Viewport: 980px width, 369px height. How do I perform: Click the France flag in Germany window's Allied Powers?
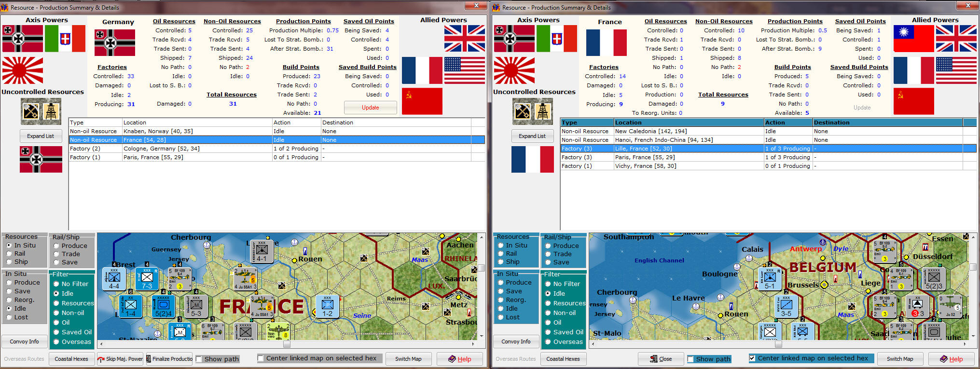(x=422, y=70)
